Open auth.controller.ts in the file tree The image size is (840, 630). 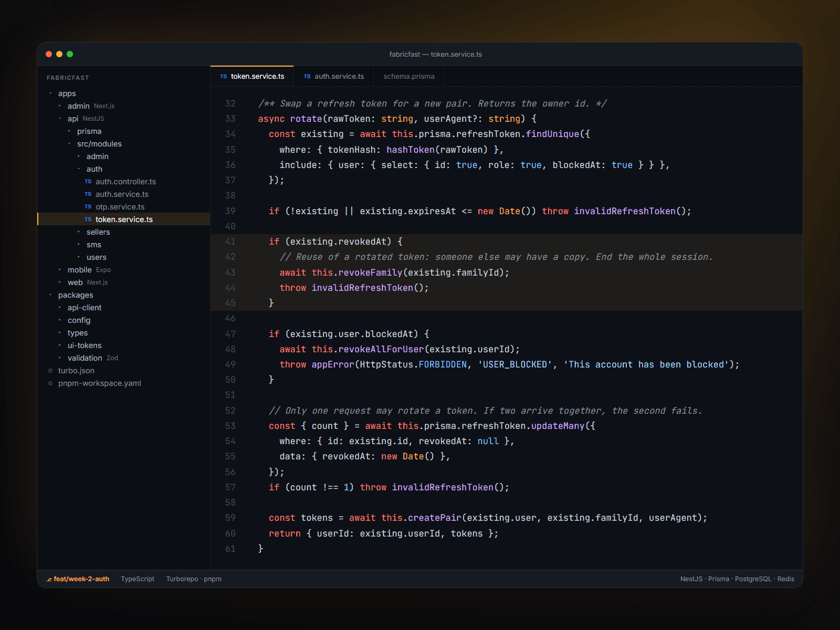tap(124, 182)
